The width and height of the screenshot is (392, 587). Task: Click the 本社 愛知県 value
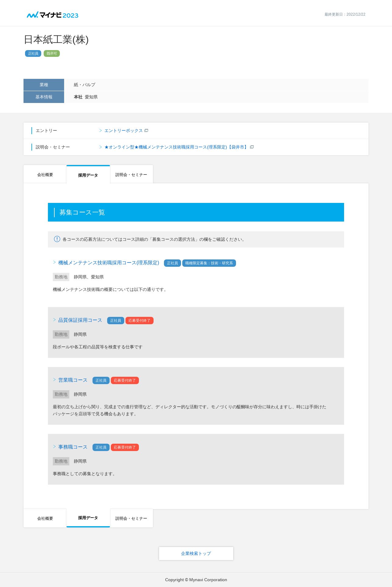(86, 97)
